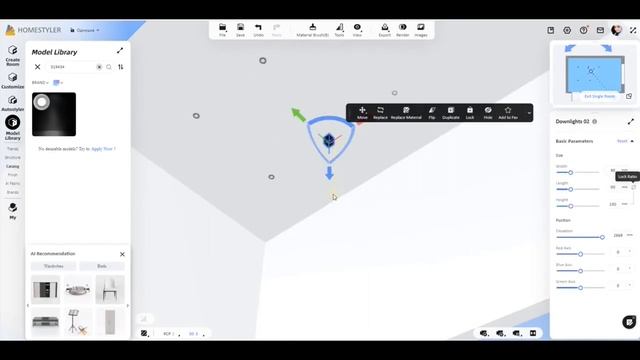Open the user profile avatar
Screen dimensions: 640x360
[x=616, y=30]
